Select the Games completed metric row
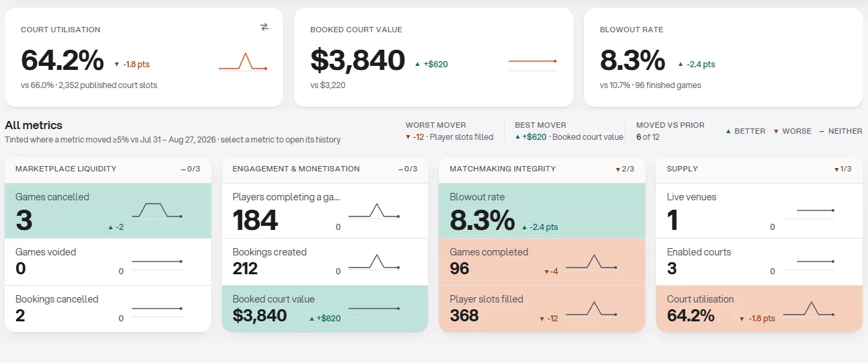The image size is (868, 363). click(542, 262)
